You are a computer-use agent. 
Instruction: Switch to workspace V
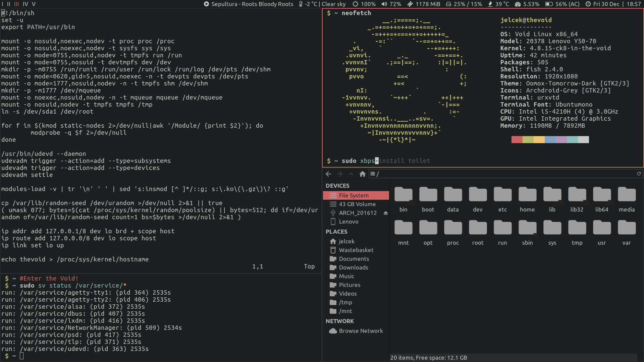click(34, 4)
